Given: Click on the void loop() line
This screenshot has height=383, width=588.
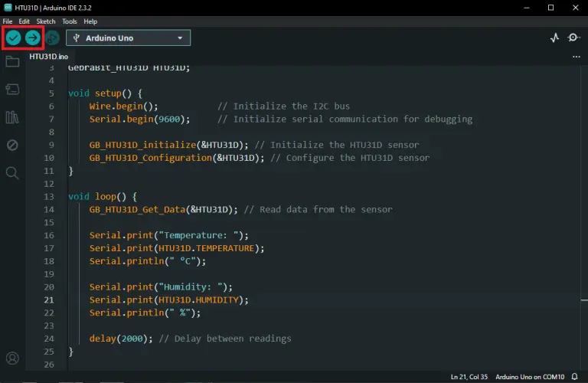Looking at the screenshot, I should click(103, 197).
